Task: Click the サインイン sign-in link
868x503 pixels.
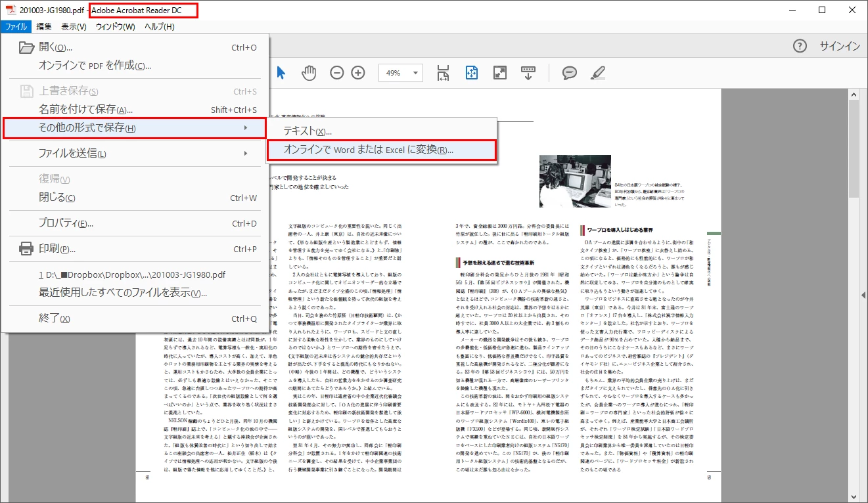Action: [839, 46]
